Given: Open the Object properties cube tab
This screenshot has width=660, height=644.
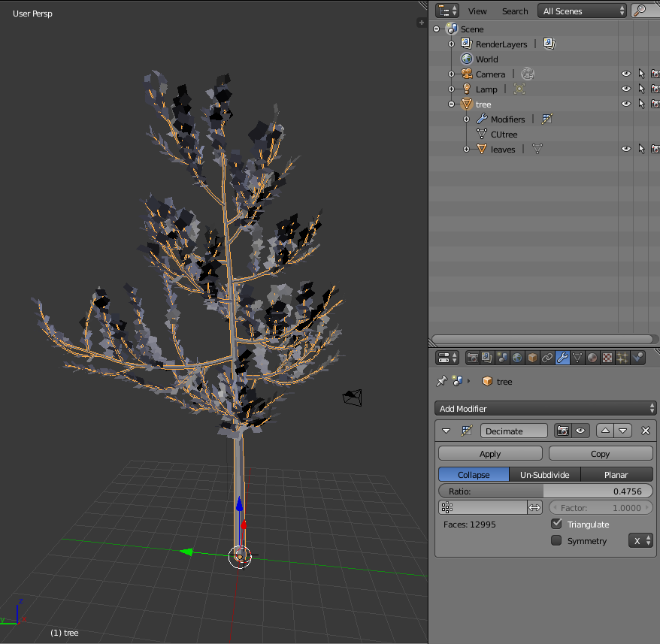Looking at the screenshot, I should 532,358.
